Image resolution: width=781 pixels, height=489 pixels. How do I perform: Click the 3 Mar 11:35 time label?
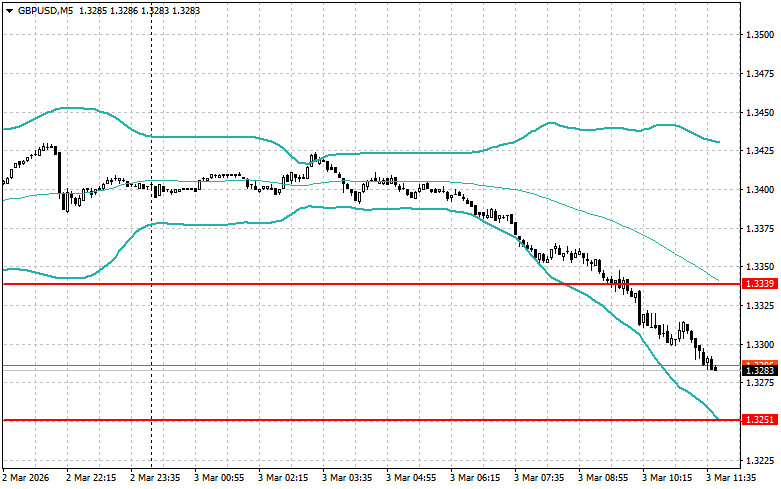click(731, 478)
